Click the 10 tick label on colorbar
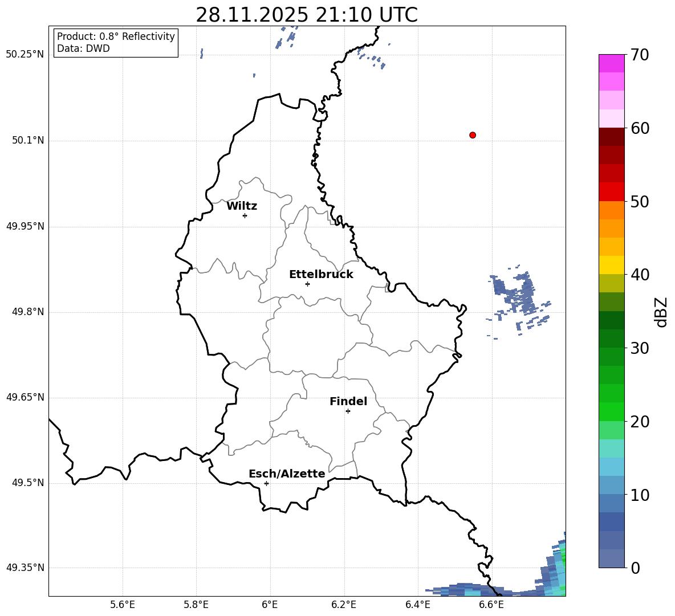The image size is (675, 616). click(640, 495)
